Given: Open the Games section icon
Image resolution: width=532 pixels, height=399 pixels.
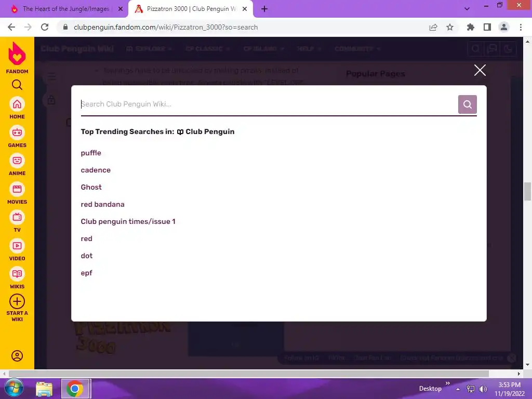Looking at the screenshot, I should pos(17,132).
